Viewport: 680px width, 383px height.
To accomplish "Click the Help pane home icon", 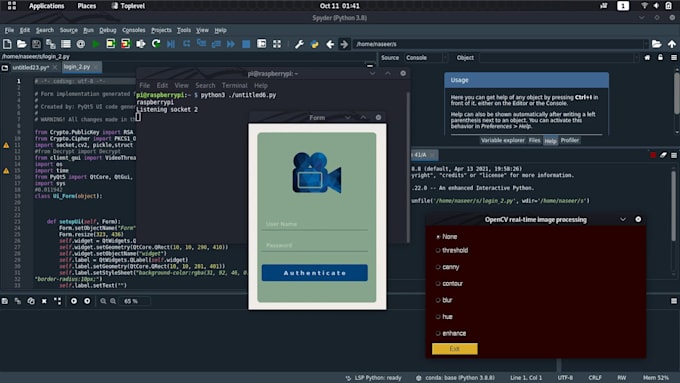I will click(647, 57).
